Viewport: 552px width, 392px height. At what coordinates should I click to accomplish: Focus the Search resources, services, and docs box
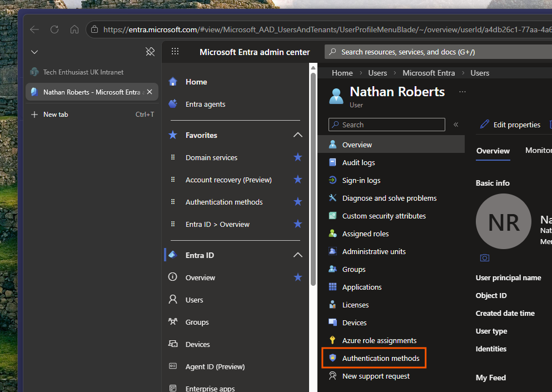tap(438, 52)
